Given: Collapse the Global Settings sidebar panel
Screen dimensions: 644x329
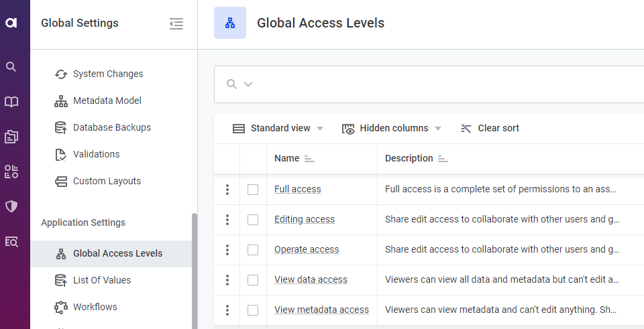Looking at the screenshot, I should pyautogui.click(x=176, y=23).
